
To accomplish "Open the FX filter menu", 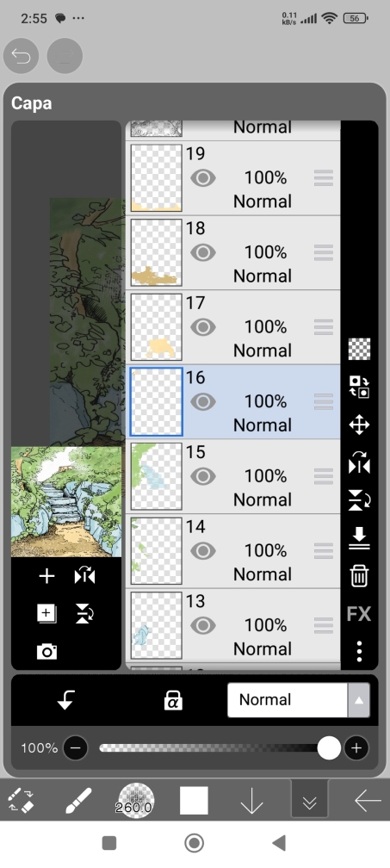I will 359,614.
